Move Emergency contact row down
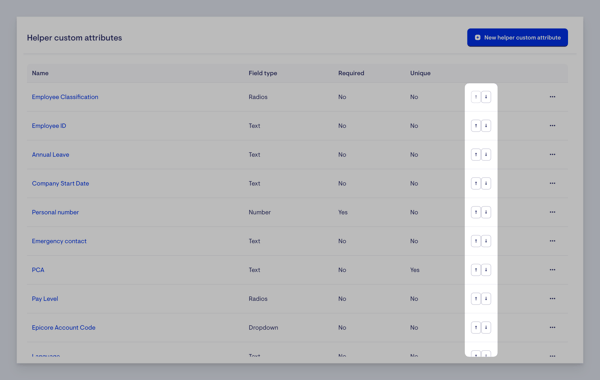 (x=486, y=241)
